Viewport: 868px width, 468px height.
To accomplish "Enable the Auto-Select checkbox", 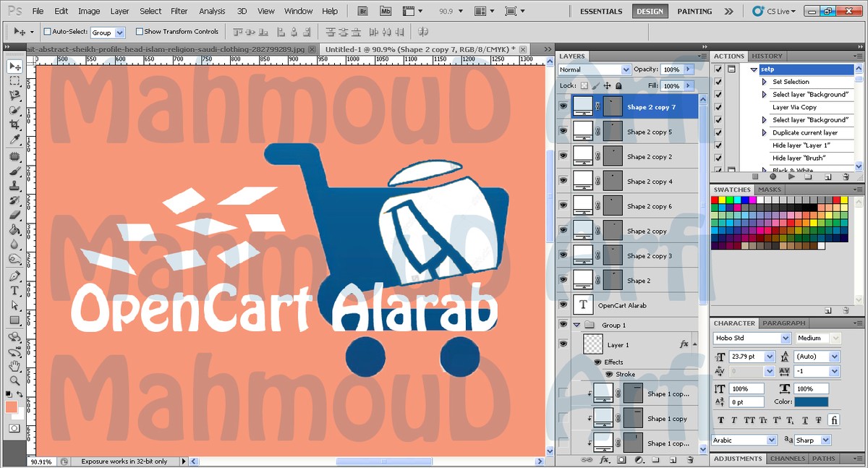I will point(48,32).
